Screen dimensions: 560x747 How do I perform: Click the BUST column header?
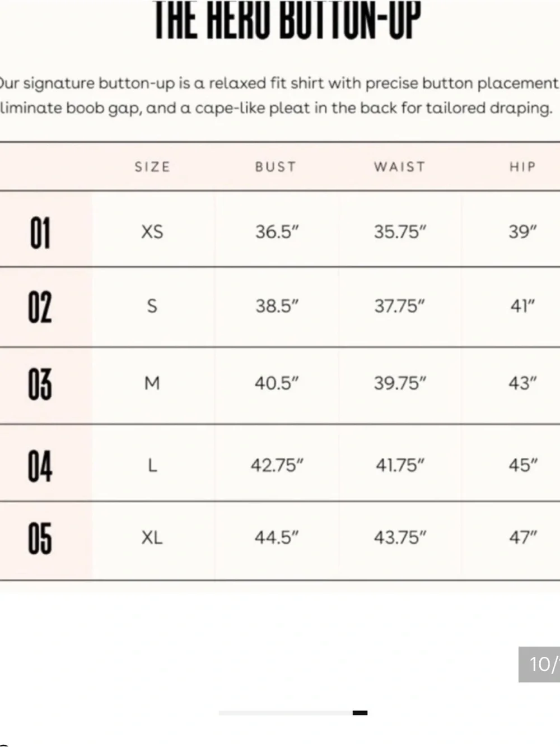[276, 167]
